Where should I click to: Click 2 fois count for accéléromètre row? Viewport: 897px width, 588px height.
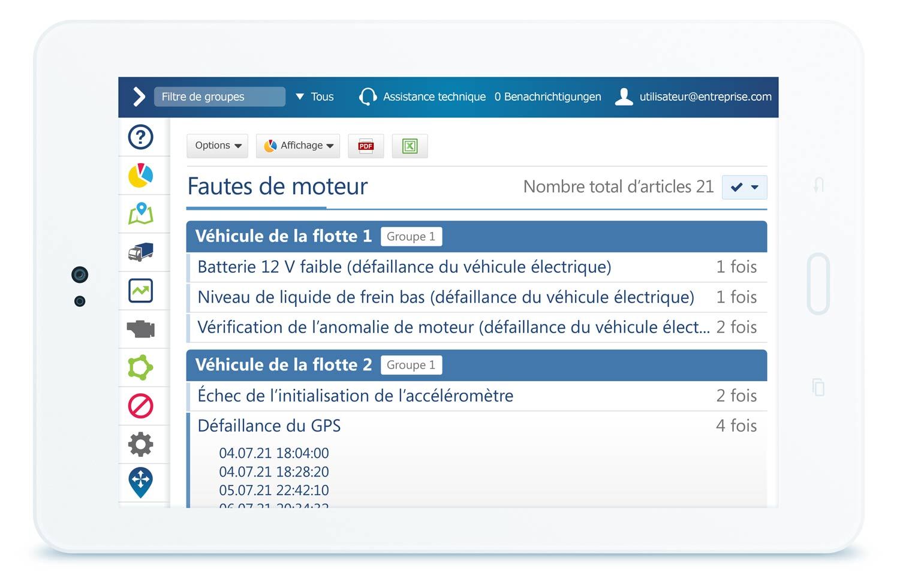(x=736, y=396)
